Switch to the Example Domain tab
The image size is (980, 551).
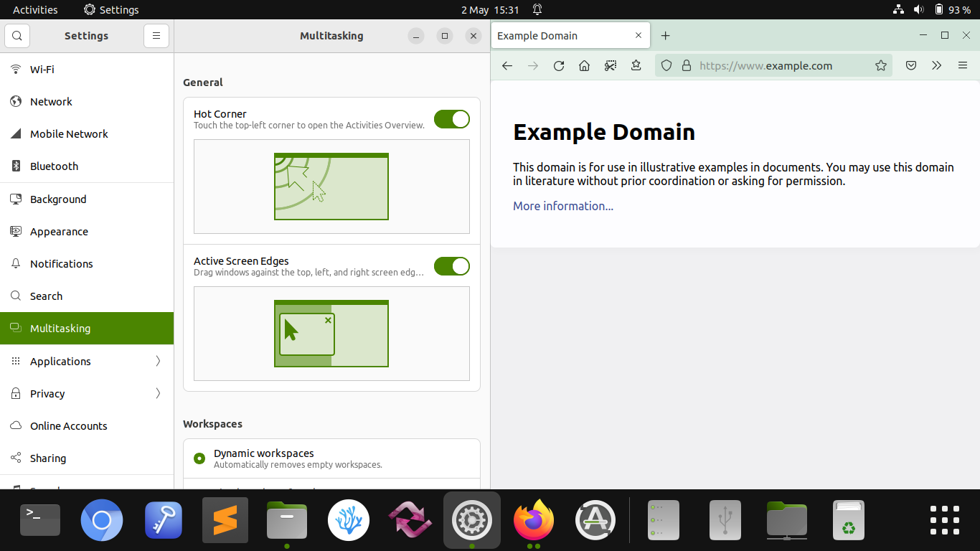[x=560, y=36]
